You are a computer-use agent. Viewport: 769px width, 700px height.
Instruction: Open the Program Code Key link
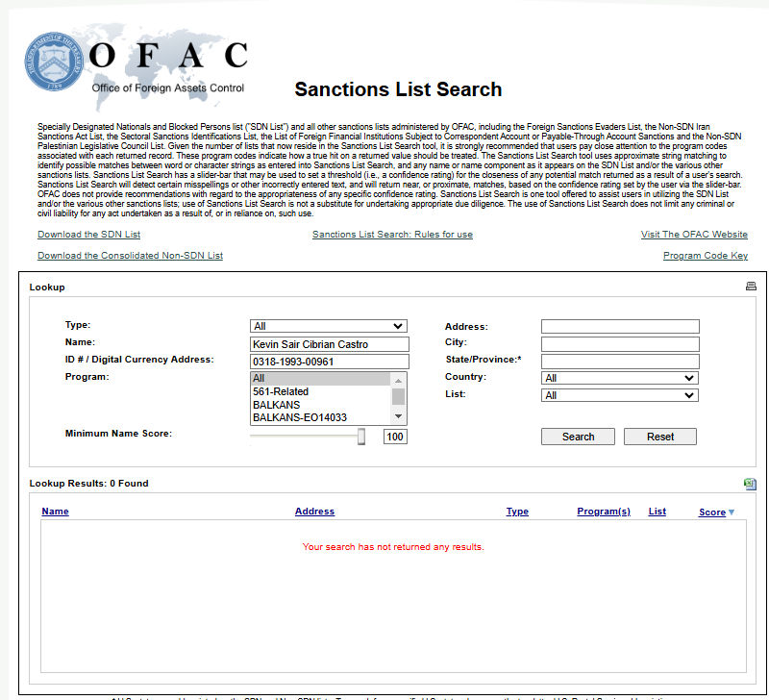pyautogui.click(x=705, y=256)
